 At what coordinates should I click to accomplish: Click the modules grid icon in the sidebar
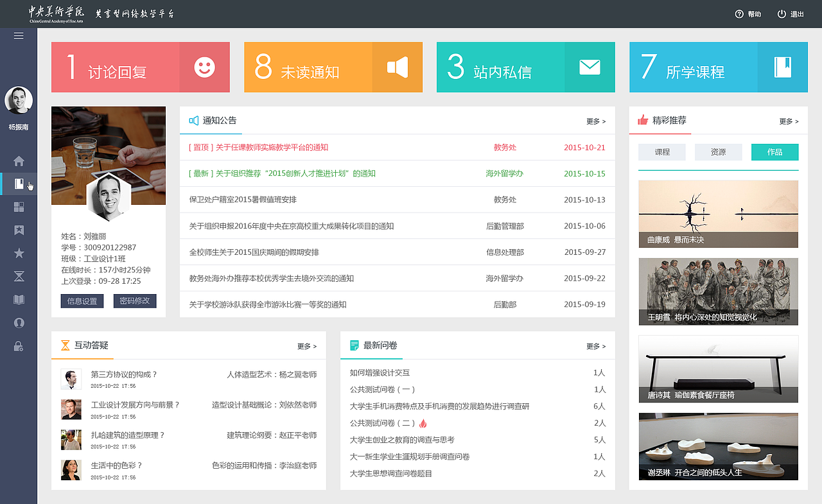[x=19, y=207]
